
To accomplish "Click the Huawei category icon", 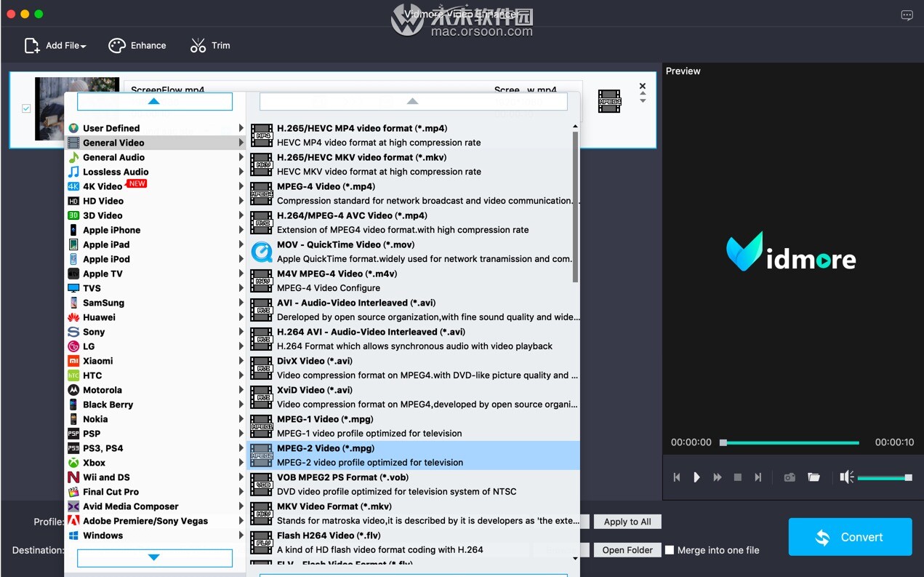I will [73, 317].
